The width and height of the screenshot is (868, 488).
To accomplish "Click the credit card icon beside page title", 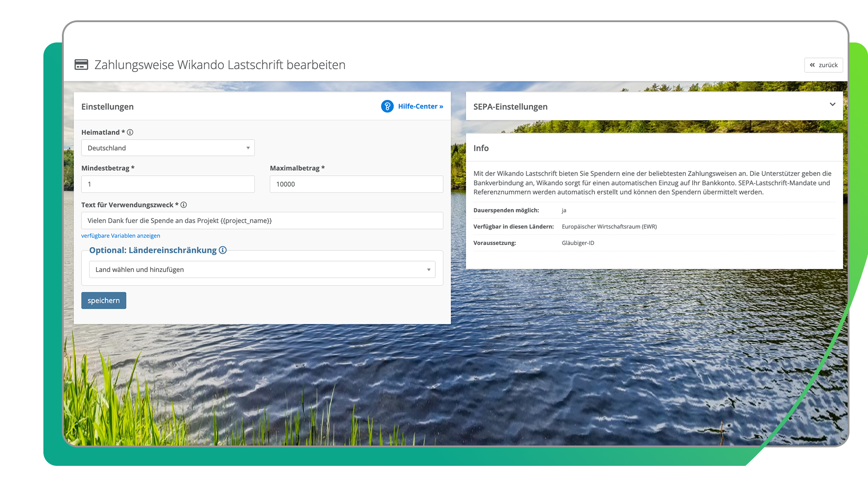I will 81,65.
